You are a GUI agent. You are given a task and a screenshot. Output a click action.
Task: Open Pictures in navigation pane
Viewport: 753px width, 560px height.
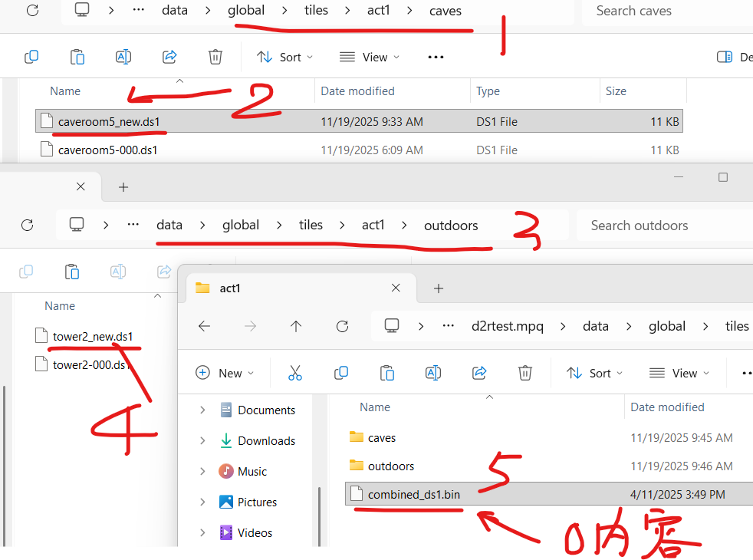[248, 502]
